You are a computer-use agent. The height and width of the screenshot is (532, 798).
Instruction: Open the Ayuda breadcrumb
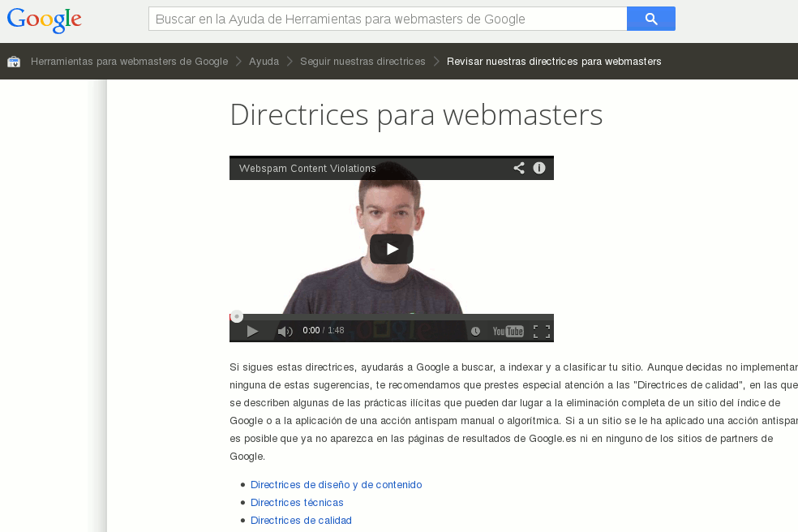pyautogui.click(x=264, y=62)
